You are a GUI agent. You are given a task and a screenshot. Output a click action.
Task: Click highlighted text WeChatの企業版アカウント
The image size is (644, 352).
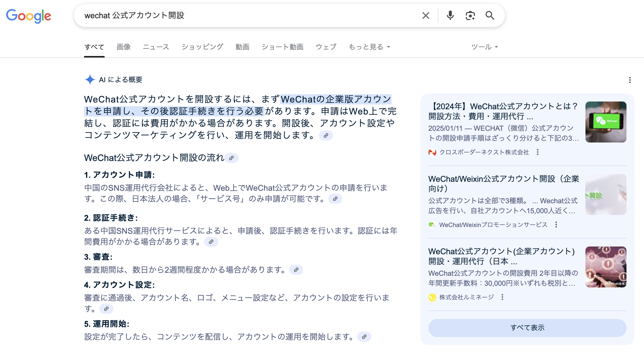click(x=336, y=99)
